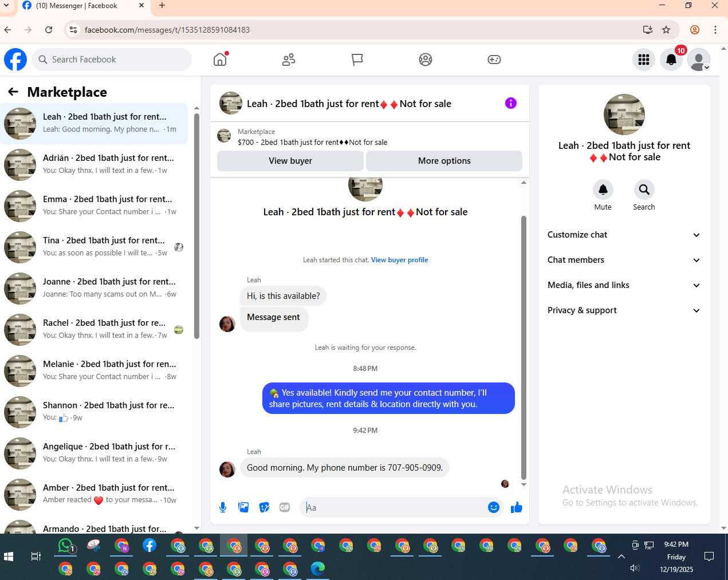
Task: Open the Windows Start menu
Action: pos(9,557)
